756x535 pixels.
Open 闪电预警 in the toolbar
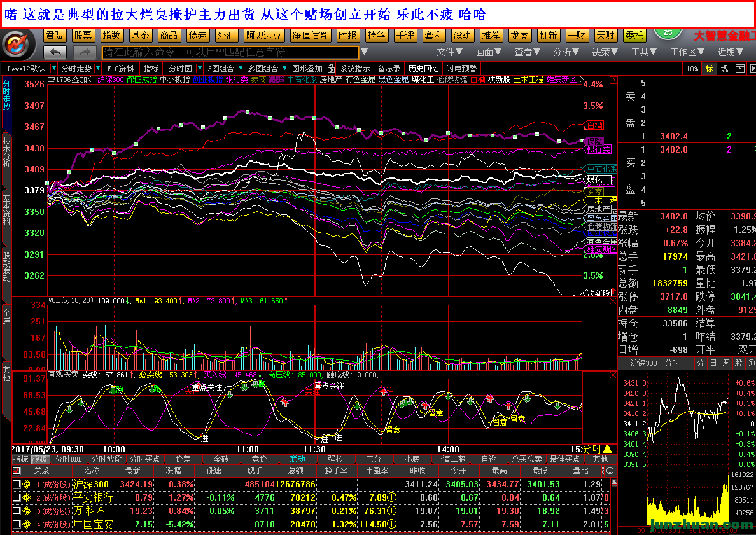point(461,69)
